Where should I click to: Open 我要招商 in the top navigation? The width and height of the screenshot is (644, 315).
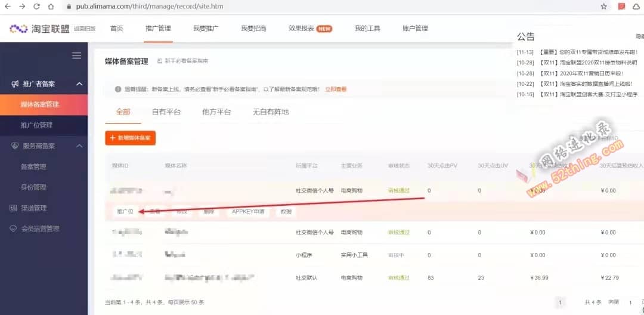[x=253, y=29]
